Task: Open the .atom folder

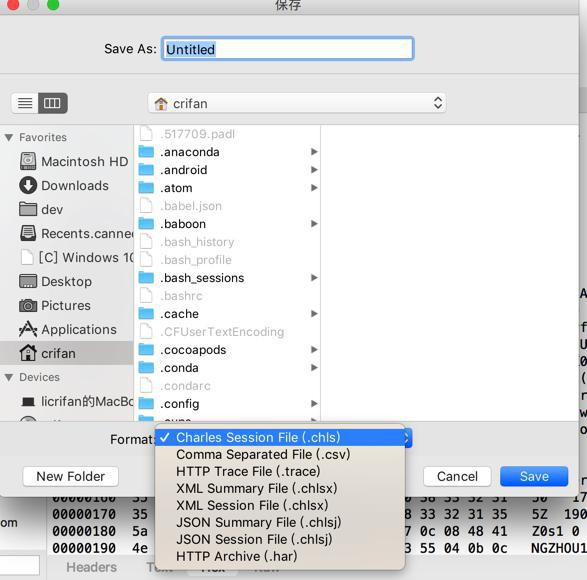Action: click(x=227, y=188)
